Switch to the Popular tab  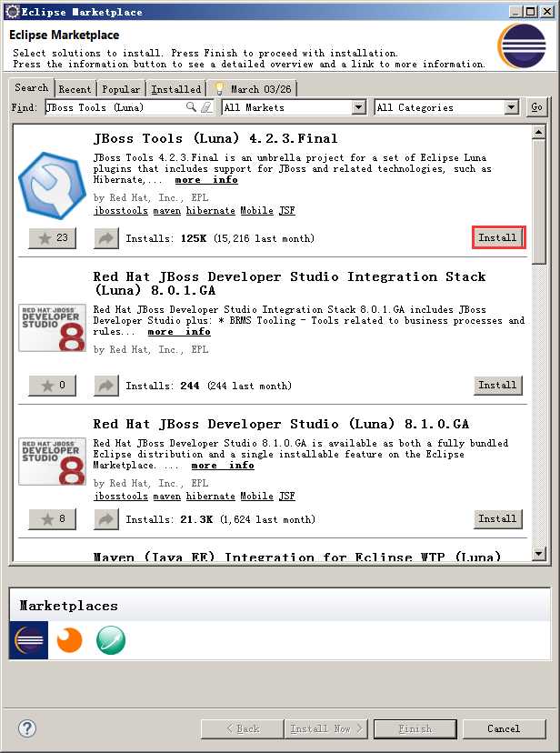120,89
